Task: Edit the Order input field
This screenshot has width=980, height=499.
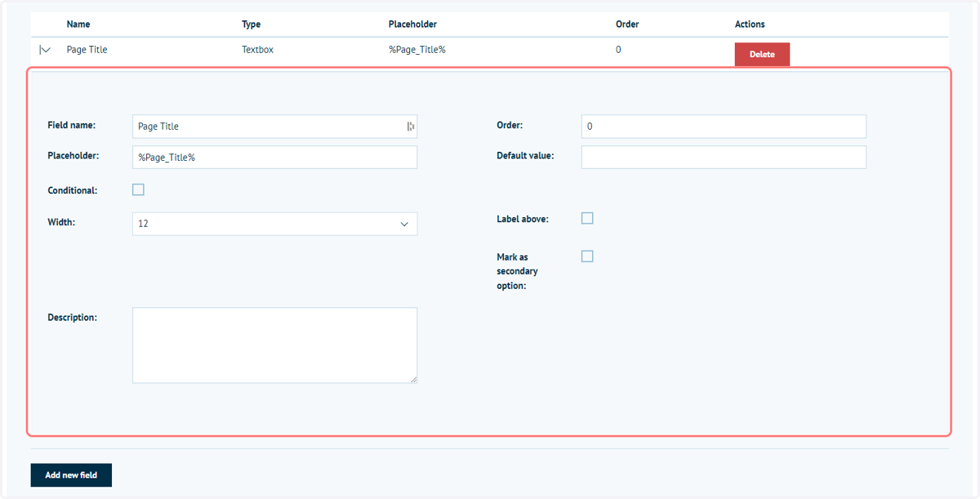Action: click(724, 126)
